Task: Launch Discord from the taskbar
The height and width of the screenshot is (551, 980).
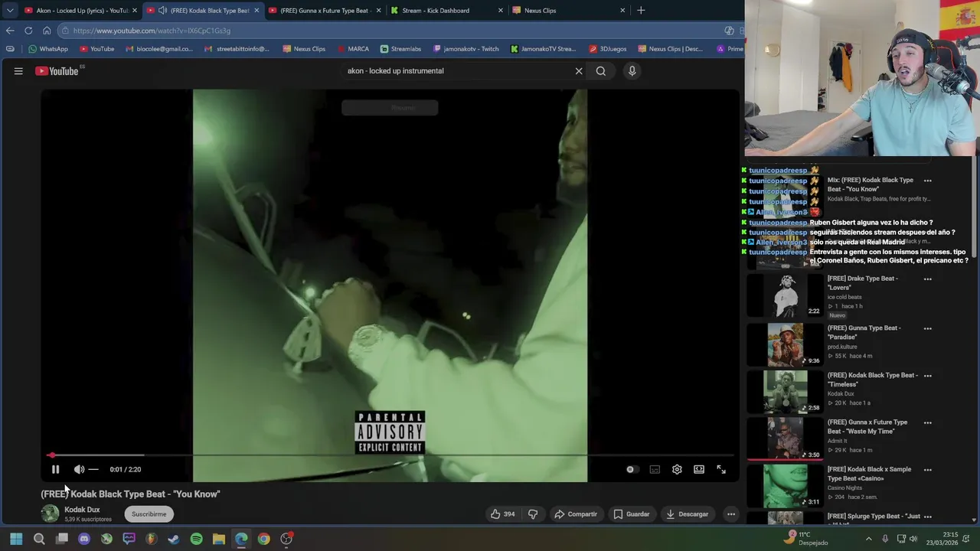Action: coord(84,539)
